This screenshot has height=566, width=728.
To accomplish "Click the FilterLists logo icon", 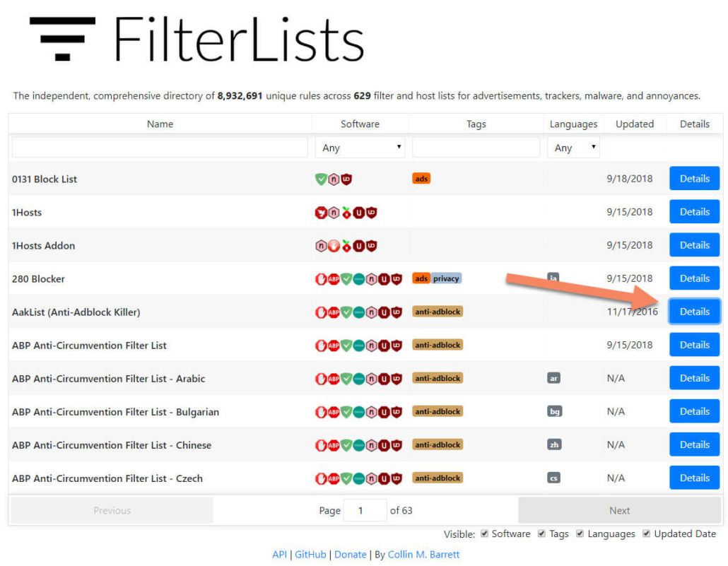I will (x=62, y=39).
